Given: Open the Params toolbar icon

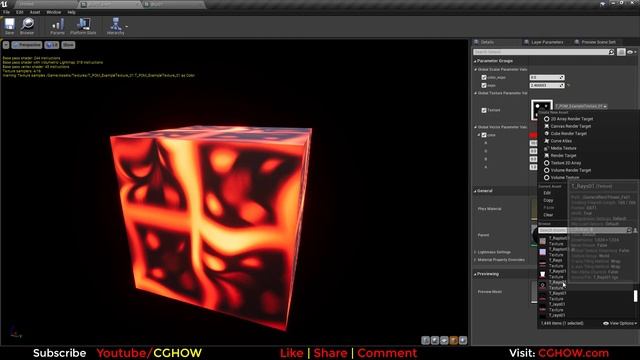Looking at the screenshot, I should coord(58,24).
